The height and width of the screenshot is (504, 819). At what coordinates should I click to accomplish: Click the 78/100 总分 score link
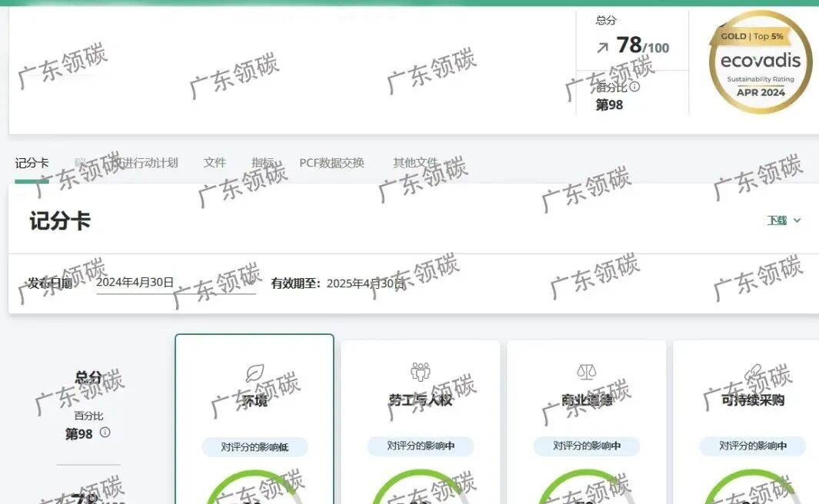click(x=641, y=46)
